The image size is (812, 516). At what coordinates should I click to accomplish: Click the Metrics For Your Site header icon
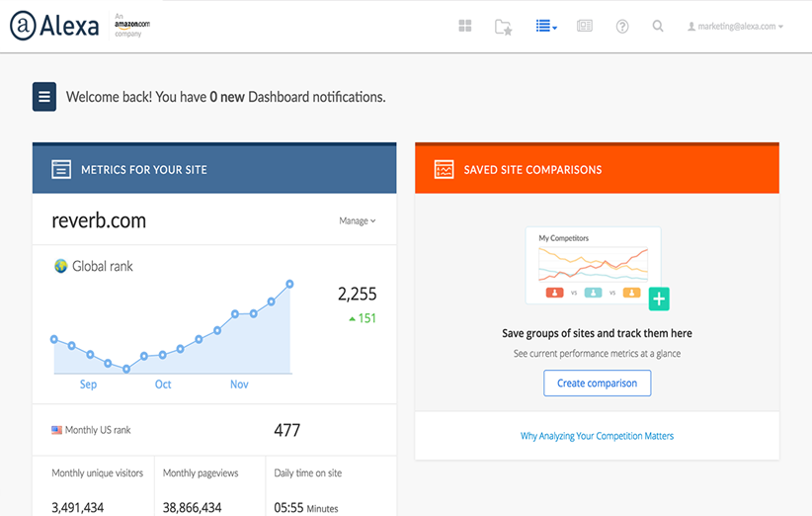click(61, 170)
